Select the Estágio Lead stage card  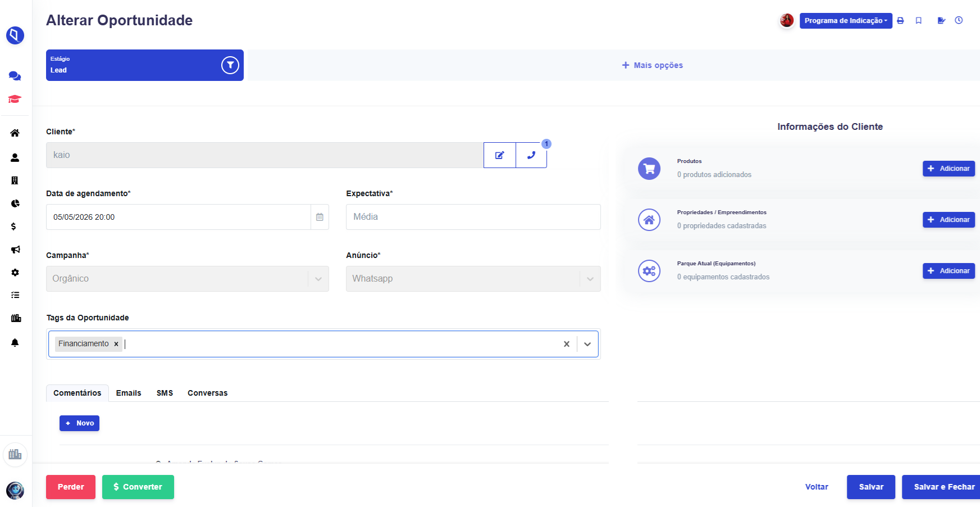pos(145,65)
